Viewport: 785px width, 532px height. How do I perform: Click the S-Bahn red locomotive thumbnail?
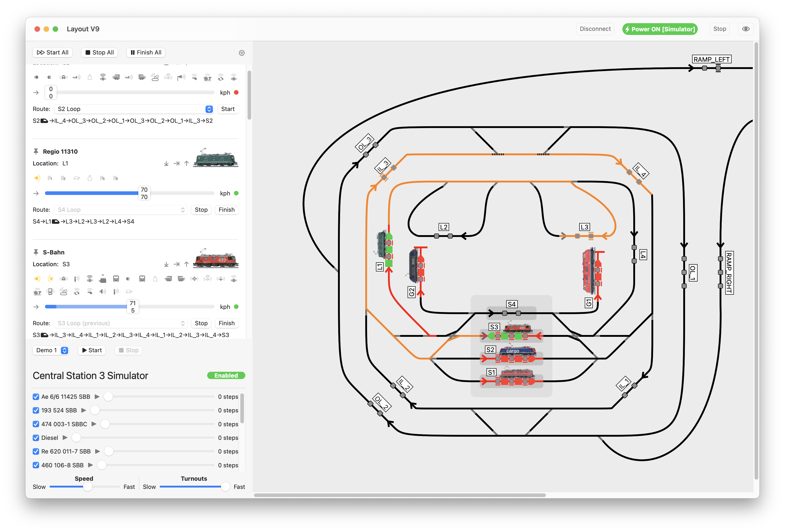tap(216, 259)
